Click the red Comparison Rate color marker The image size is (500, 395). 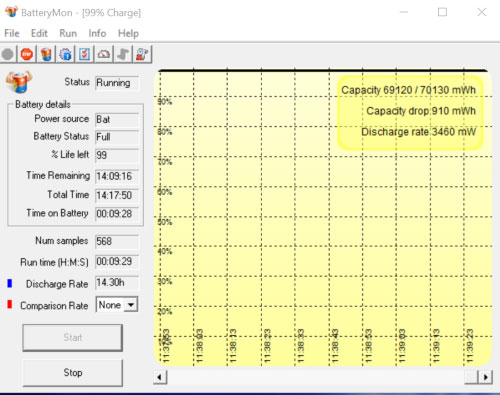tap(10, 304)
